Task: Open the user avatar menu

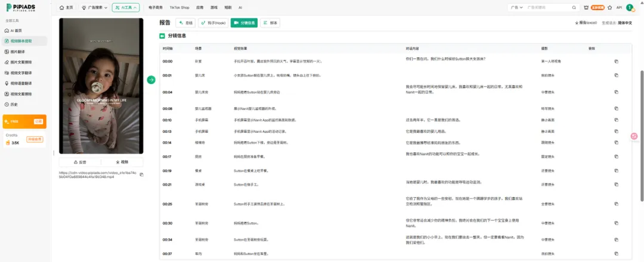Action: click(630, 7)
